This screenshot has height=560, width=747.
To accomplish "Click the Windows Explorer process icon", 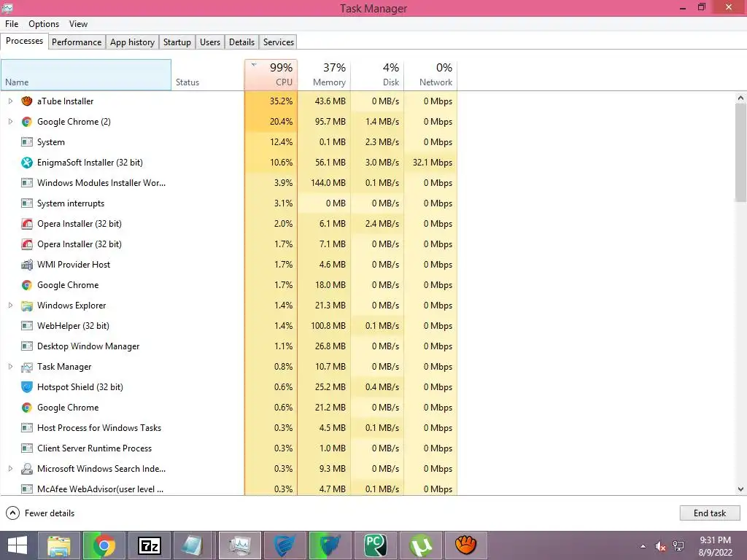I will [27, 306].
